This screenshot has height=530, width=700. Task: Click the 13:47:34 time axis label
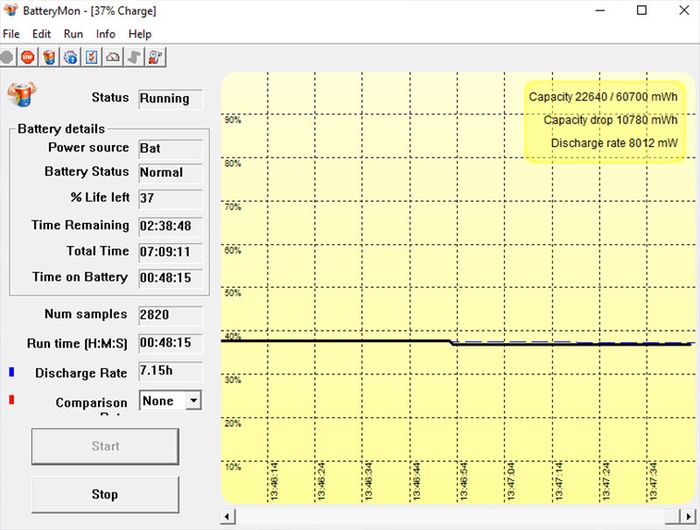pos(653,481)
